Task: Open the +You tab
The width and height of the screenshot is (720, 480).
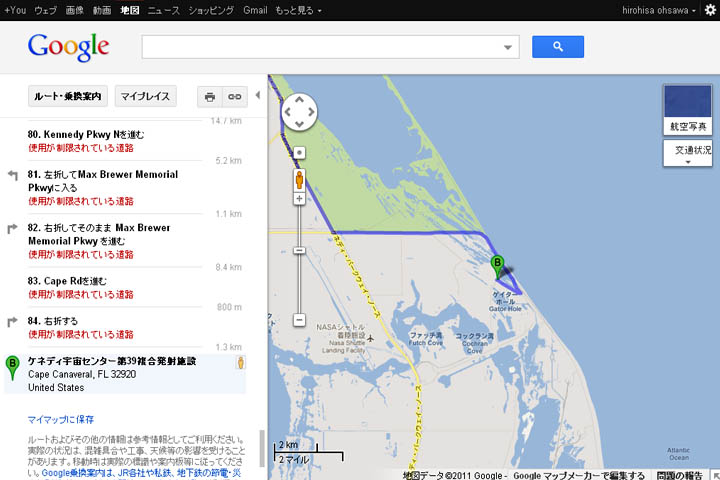Action: click(15, 10)
